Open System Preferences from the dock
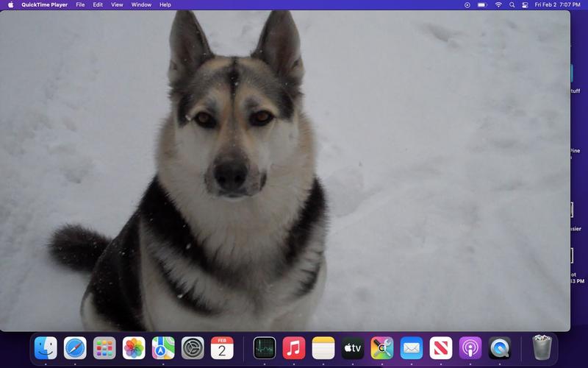588x368 pixels. pyautogui.click(x=193, y=347)
